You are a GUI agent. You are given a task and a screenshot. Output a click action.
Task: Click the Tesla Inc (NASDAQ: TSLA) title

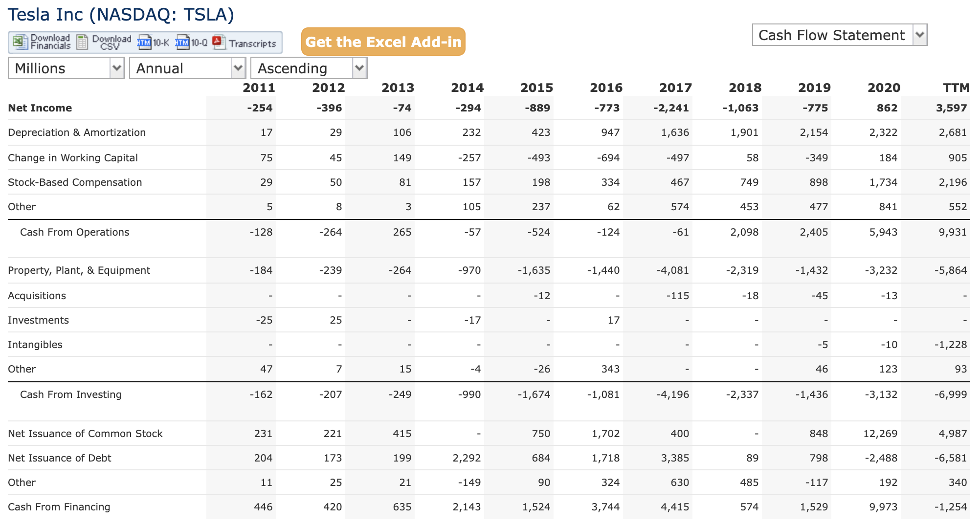[x=121, y=15]
